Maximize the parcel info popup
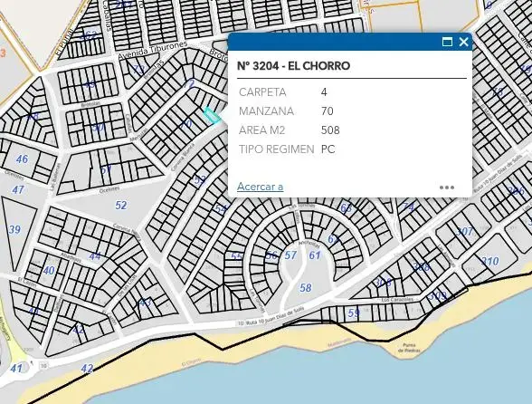The width and height of the screenshot is (532, 404). pyautogui.click(x=447, y=43)
